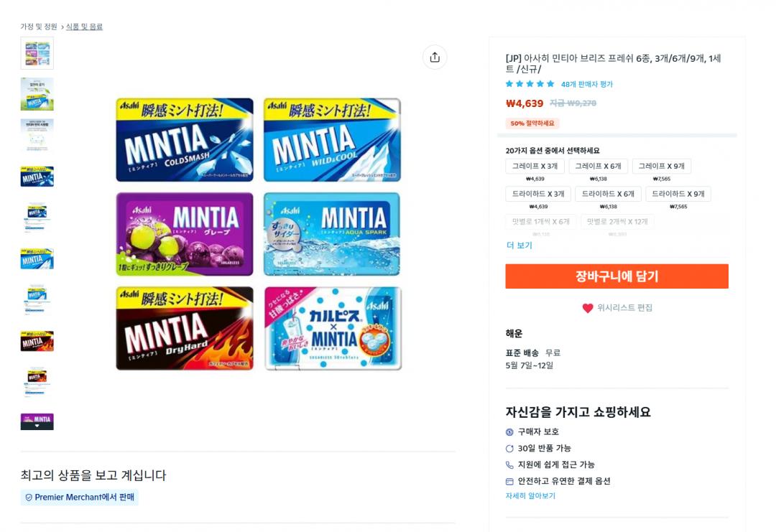This screenshot has height=532, width=776.
Task: Select the 드라이하드 X 9개 option
Action: tap(678, 194)
